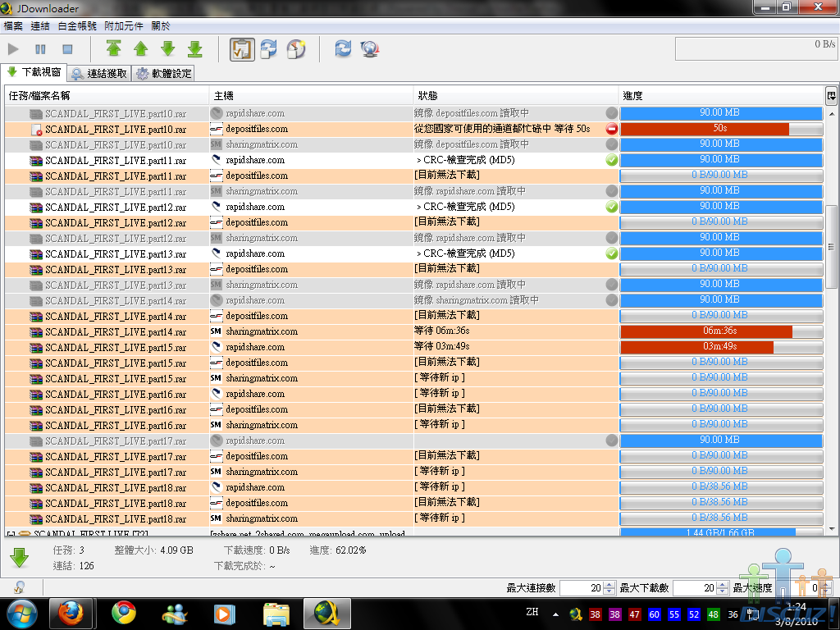840x630 pixels.
Task: Switch to the 下載視窗 tab
Action: pyautogui.click(x=33, y=72)
